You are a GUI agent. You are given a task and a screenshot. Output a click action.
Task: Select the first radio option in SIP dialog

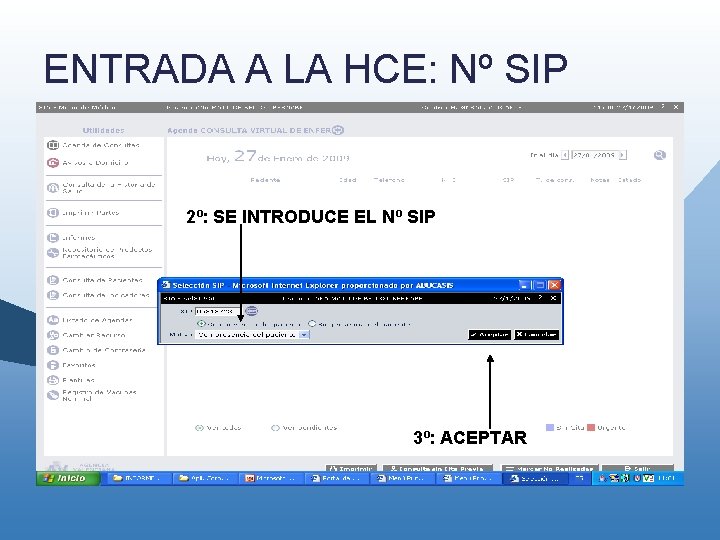[x=201, y=324]
